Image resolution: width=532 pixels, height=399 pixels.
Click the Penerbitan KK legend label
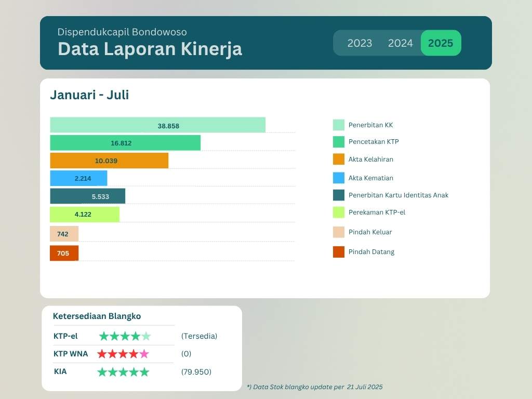(x=370, y=125)
